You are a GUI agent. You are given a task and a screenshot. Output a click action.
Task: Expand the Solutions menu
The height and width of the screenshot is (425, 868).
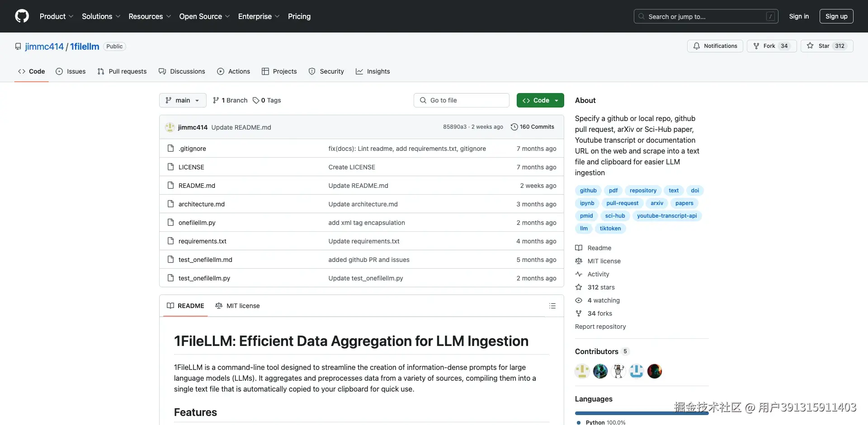click(101, 16)
